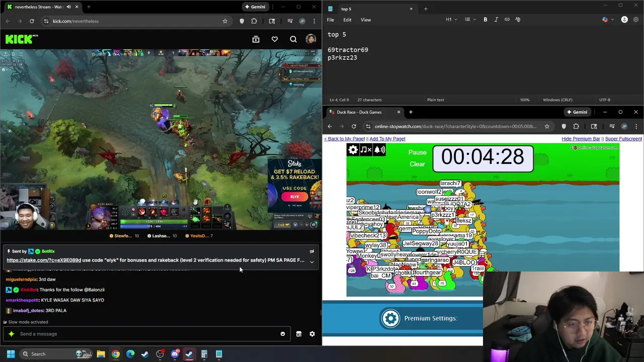Click Super Fullscreen link
The image size is (644, 362).
(x=623, y=139)
